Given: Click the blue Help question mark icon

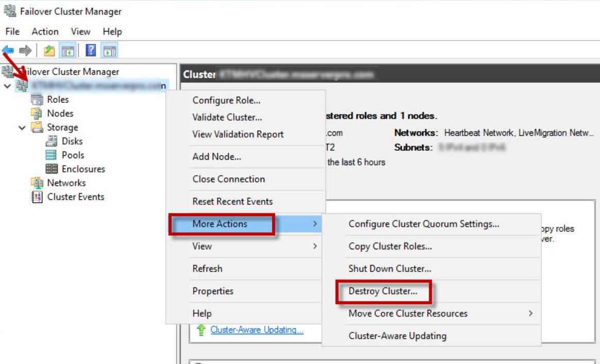Looking at the screenshot, I should pos(91,50).
